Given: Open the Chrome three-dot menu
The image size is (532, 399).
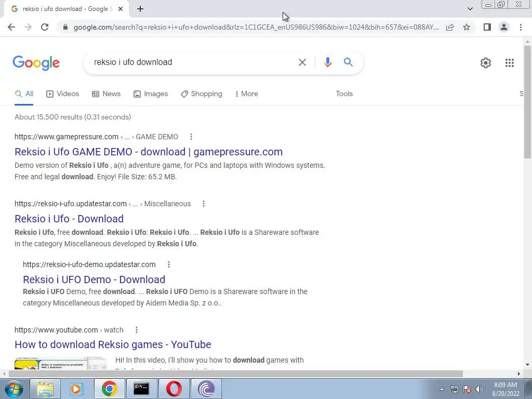Looking at the screenshot, I should (521, 27).
